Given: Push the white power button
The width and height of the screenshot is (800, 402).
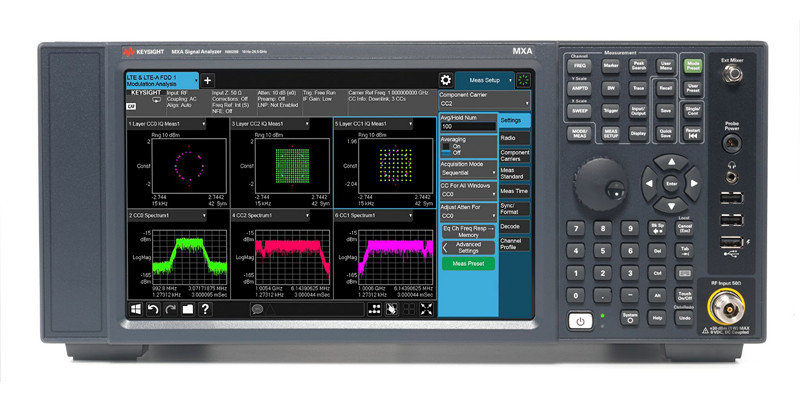Looking at the screenshot, I should [x=580, y=321].
